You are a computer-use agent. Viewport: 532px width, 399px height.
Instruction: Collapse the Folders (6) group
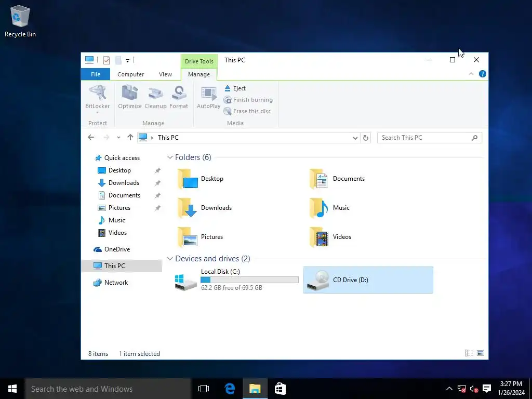tap(170, 157)
